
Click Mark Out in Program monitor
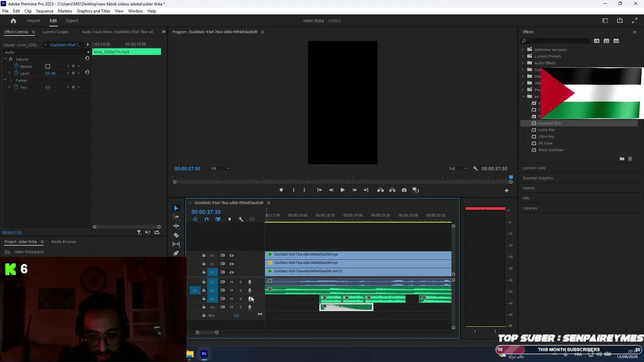(x=304, y=190)
